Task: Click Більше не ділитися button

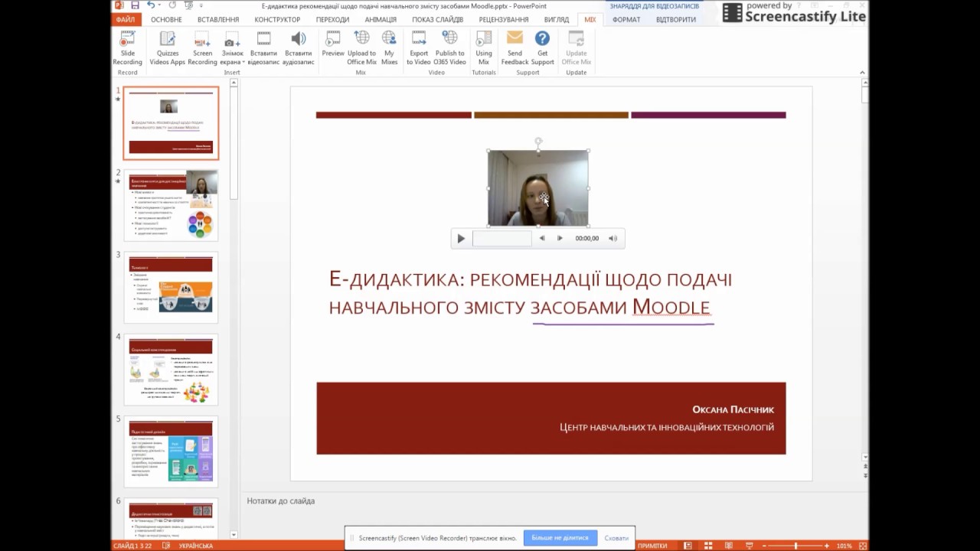Action: click(560, 538)
